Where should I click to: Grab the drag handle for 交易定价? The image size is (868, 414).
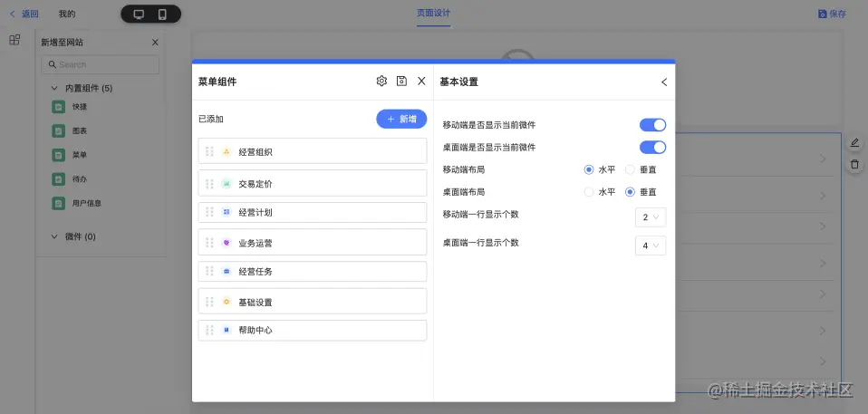coord(209,184)
